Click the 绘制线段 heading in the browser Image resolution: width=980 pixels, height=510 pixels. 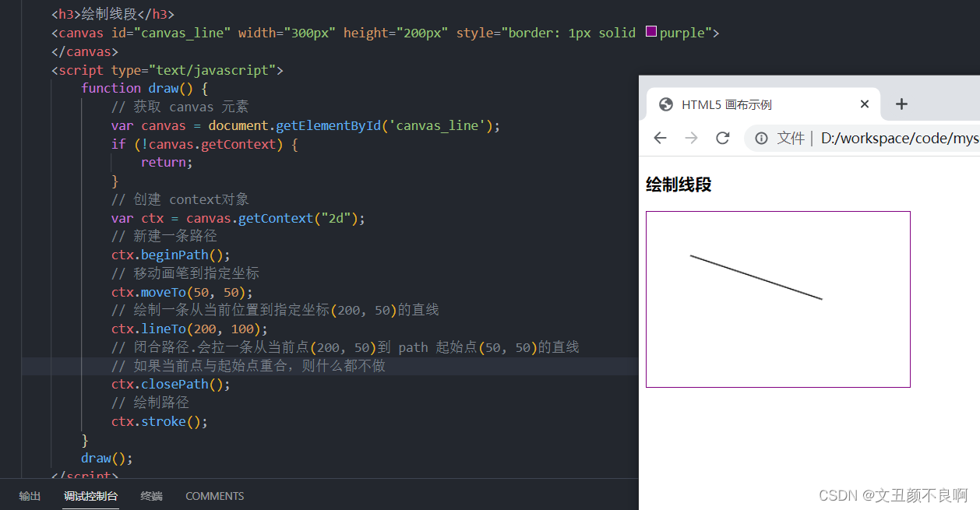click(x=678, y=185)
